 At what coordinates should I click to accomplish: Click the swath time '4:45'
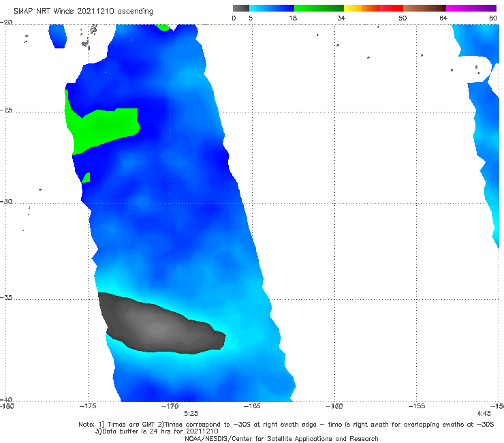pyautogui.click(x=484, y=414)
